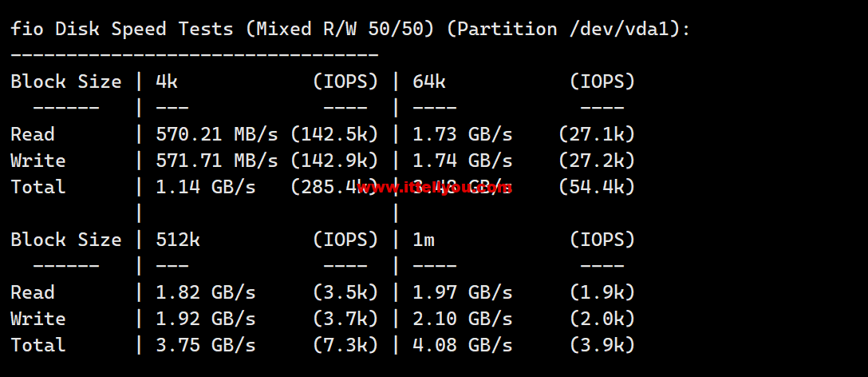Screen dimensions: 868x377
Task: Click the www.ittellyou.com watermark link
Action: click(x=435, y=188)
